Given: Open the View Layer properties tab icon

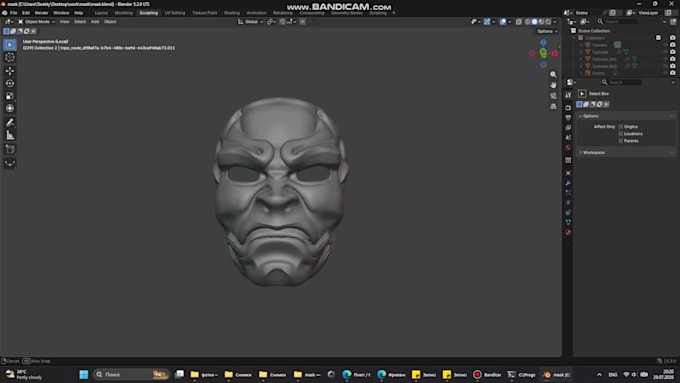Looking at the screenshot, I should point(568,128).
